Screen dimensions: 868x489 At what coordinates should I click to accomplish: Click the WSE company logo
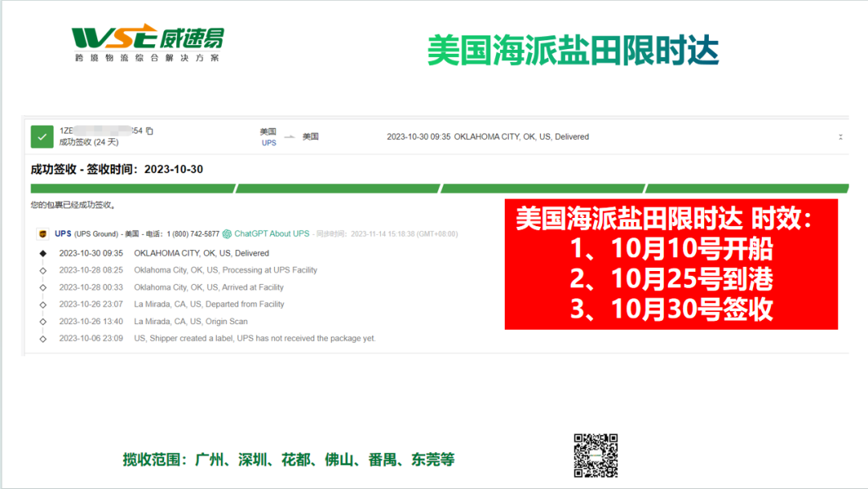coord(147,43)
